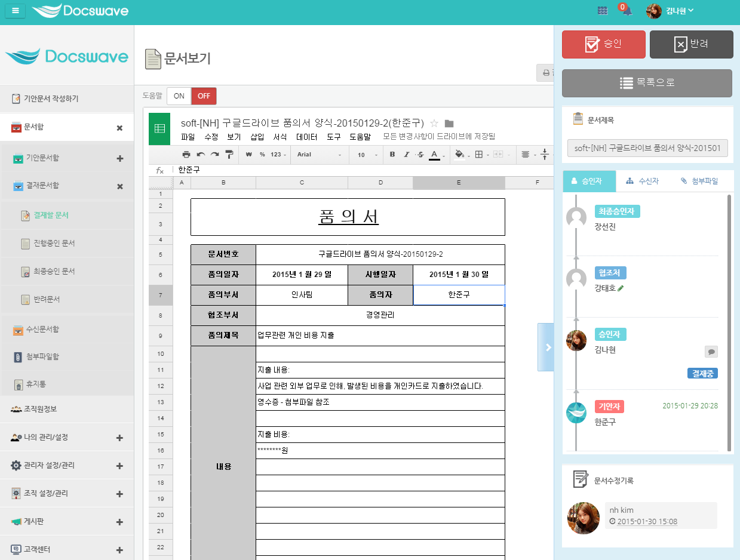This screenshot has height=560, width=740.
Task: Open the 파일 menu in the spreadsheet
Action: click(x=188, y=137)
